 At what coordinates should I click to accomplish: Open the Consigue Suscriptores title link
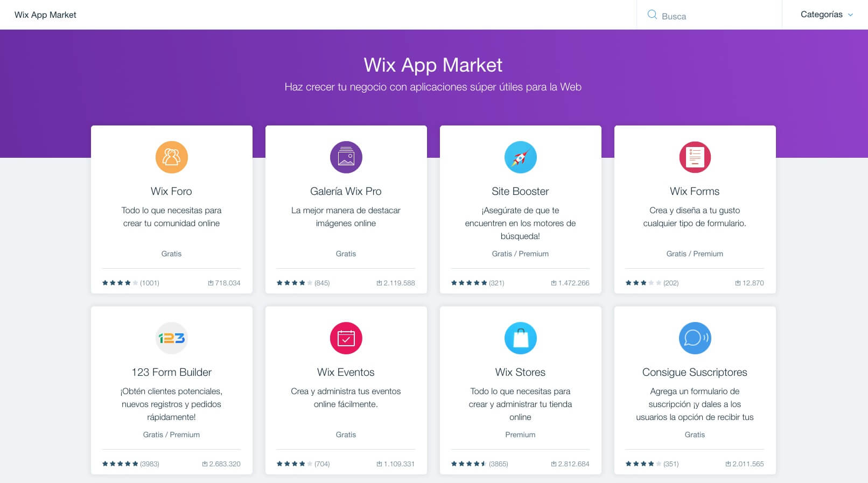[x=695, y=372]
